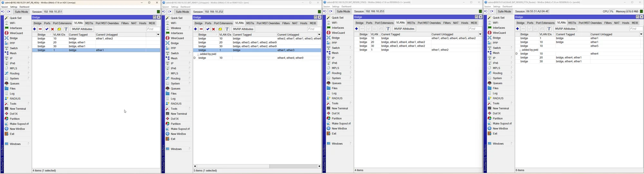This screenshot has height=174, width=644.
Task: Click the Filter funnel icon in RB5009 SYNO window
Action: tap(388, 29)
